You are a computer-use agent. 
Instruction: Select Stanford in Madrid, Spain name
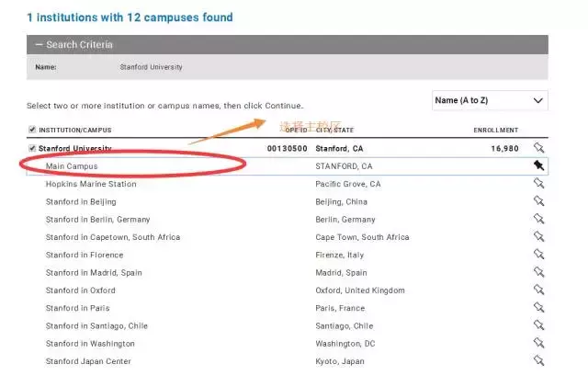click(94, 273)
